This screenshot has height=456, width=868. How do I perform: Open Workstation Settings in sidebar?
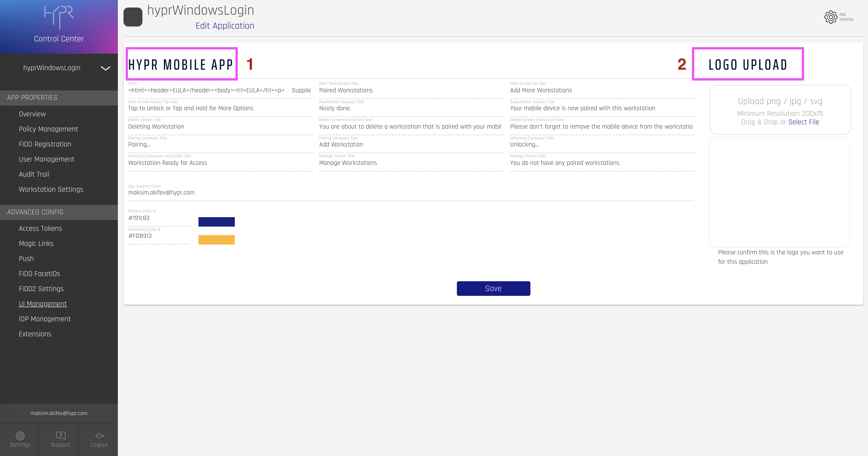(51, 189)
